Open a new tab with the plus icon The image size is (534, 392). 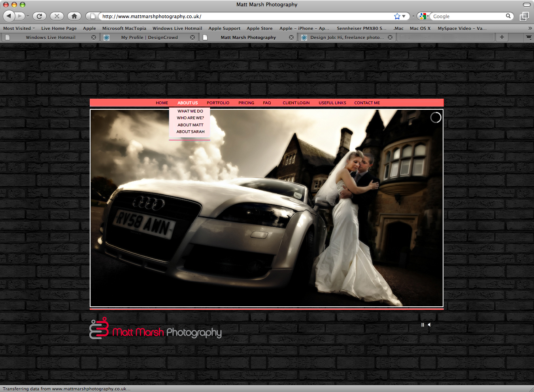point(501,37)
